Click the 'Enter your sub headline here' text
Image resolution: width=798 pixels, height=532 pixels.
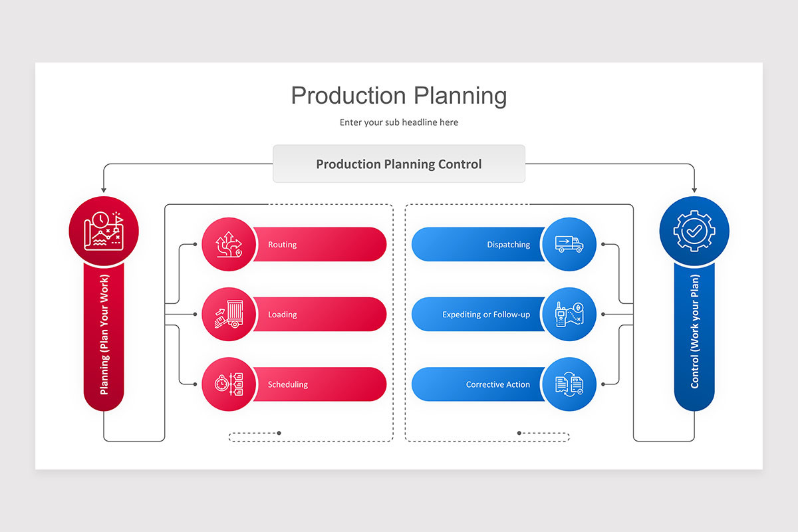[399, 122]
